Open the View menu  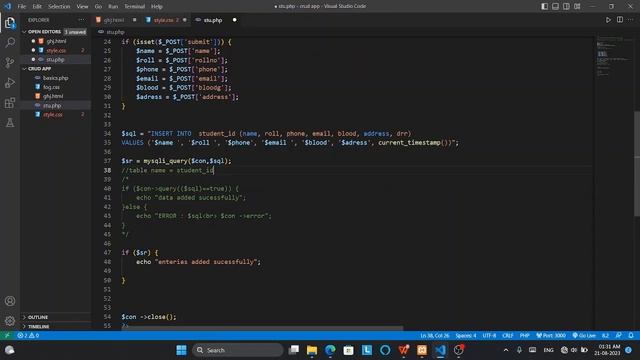tap(82, 7)
